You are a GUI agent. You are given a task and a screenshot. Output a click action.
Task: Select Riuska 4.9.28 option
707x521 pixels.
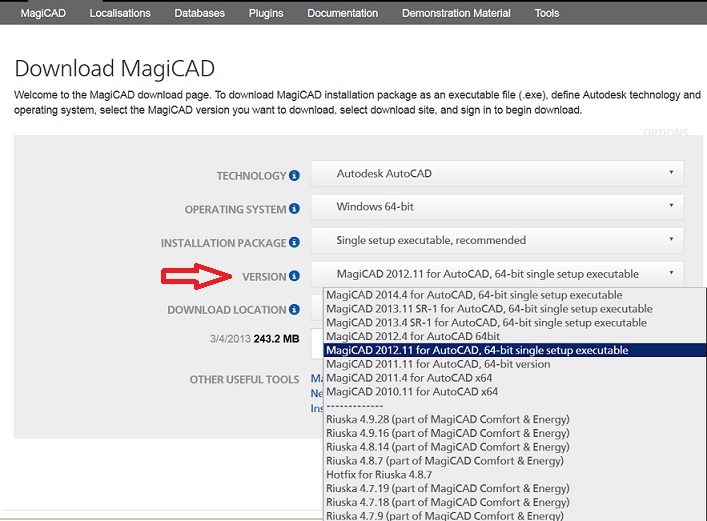click(x=514, y=419)
